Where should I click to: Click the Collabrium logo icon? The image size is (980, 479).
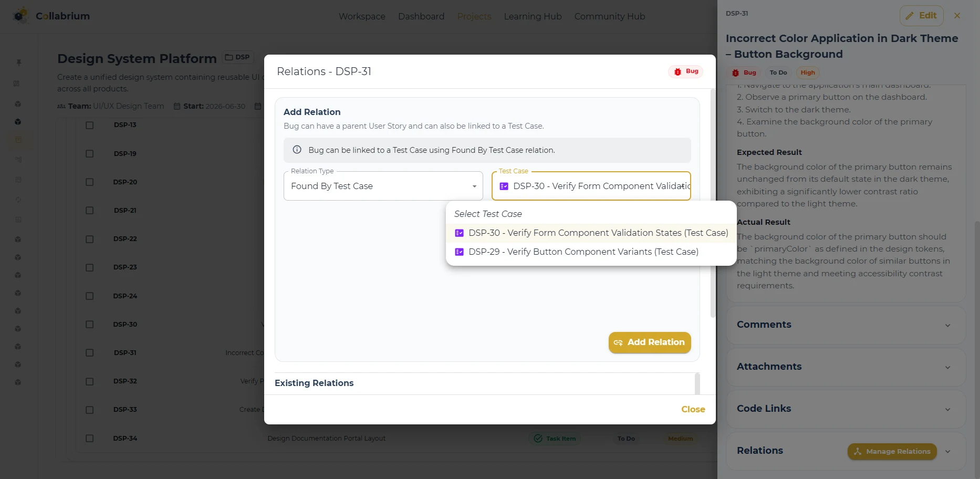[20, 16]
